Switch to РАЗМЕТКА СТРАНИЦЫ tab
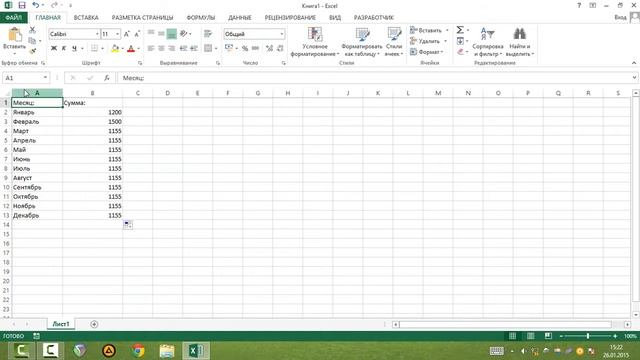The image size is (640, 360). [x=142, y=18]
